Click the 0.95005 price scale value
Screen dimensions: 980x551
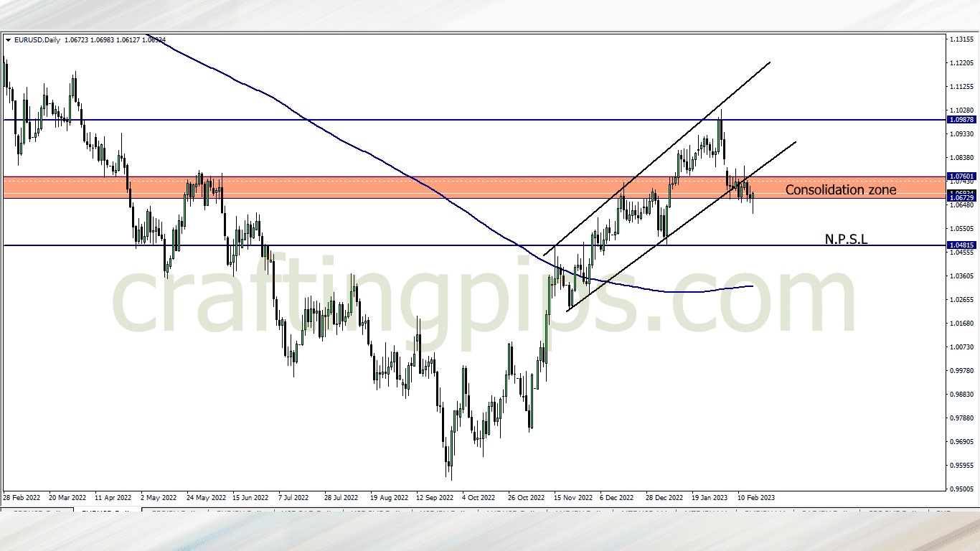(x=961, y=489)
